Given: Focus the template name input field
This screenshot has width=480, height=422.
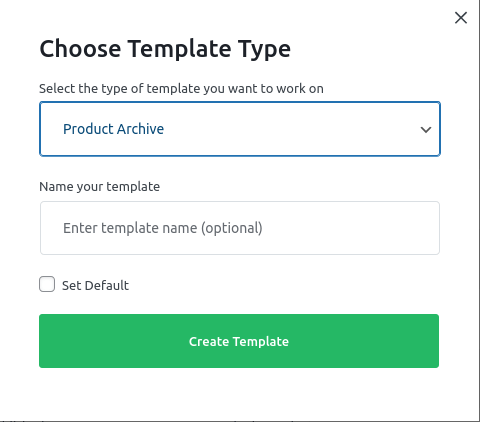Looking at the screenshot, I should click(x=240, y=228).
